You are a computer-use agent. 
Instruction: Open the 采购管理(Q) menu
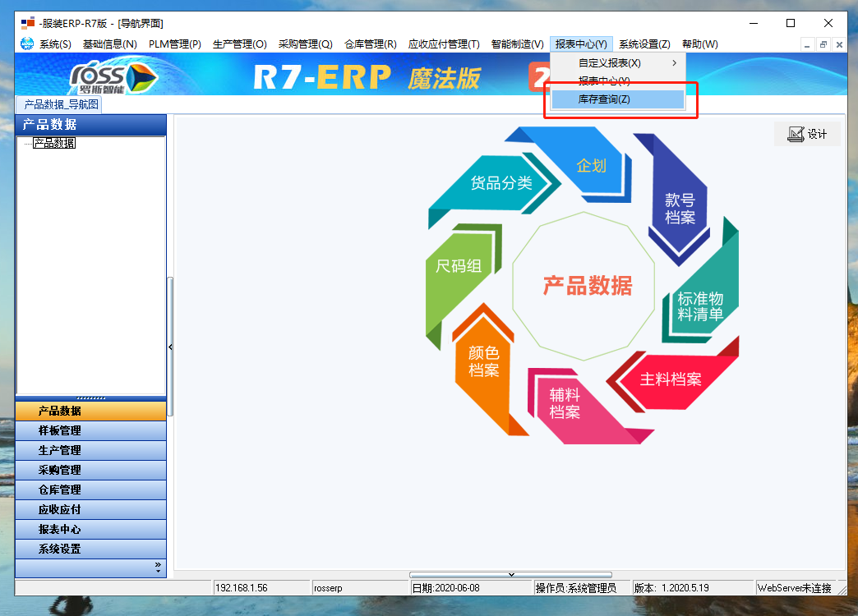pos(305,44)
